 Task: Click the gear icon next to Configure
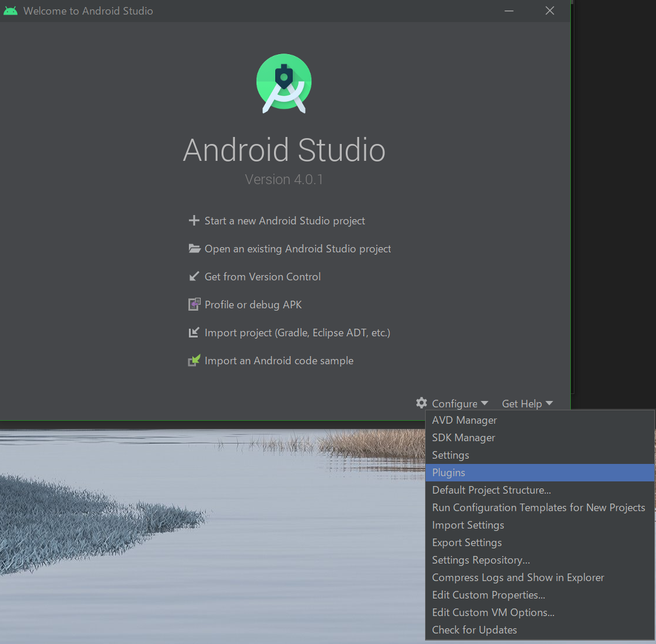tap(421, 402)
